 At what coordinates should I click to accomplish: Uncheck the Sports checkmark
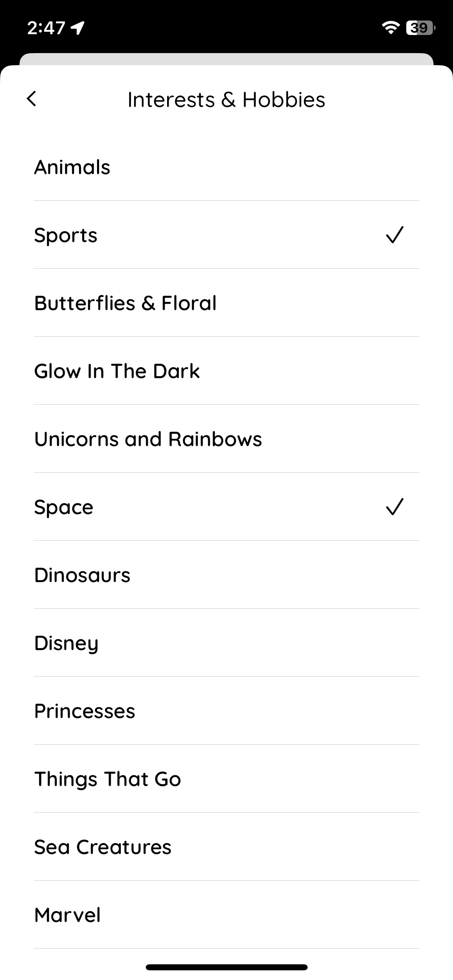[395, 235]
